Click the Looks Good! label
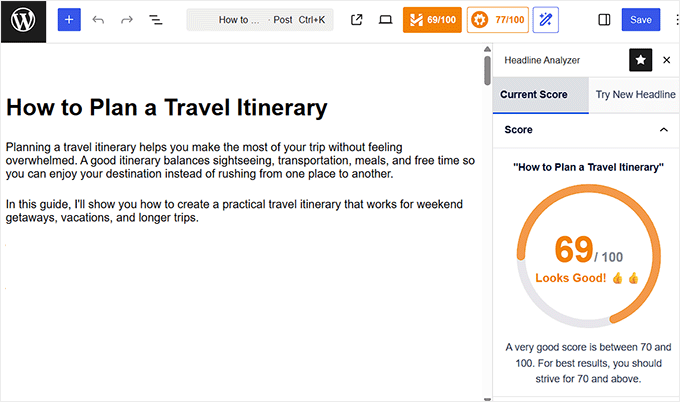The width and height of the screenshot is (680, 402). click(x=570, y=278)
